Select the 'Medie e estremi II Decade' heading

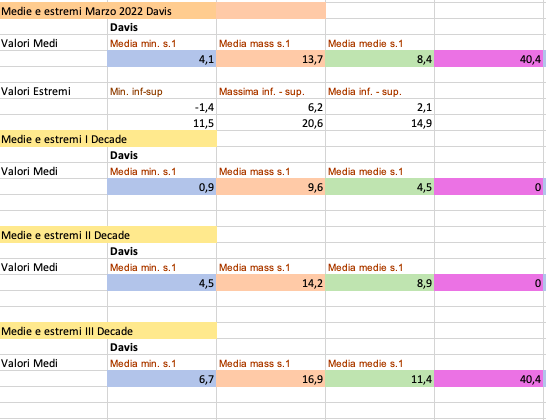[x=108, y=235]
